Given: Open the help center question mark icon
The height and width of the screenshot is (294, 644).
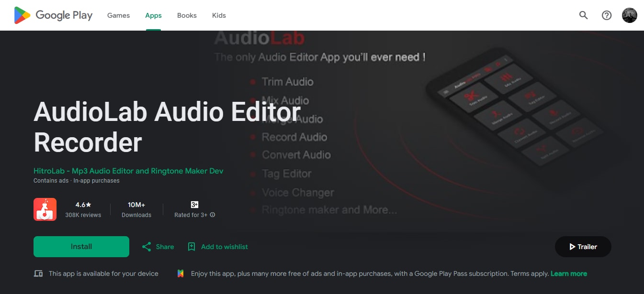Looking at the screenshot, I should tap(607, 15).
